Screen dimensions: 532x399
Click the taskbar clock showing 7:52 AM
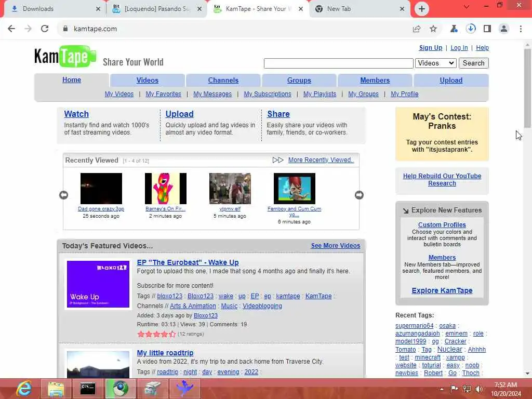506,389
